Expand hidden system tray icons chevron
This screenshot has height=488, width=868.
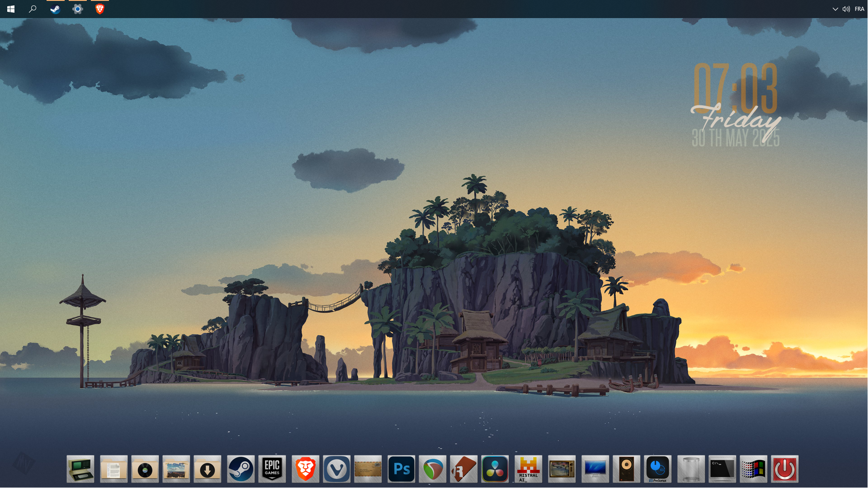tap(835, 9)
